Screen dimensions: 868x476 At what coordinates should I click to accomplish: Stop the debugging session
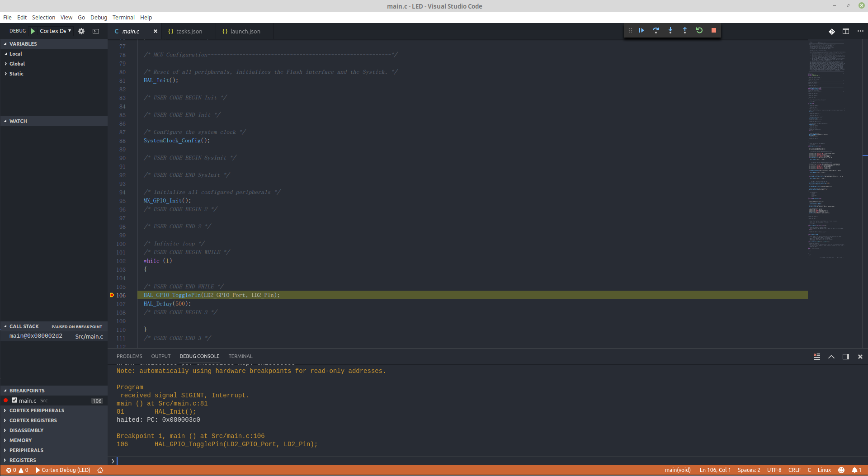point(714,30)
